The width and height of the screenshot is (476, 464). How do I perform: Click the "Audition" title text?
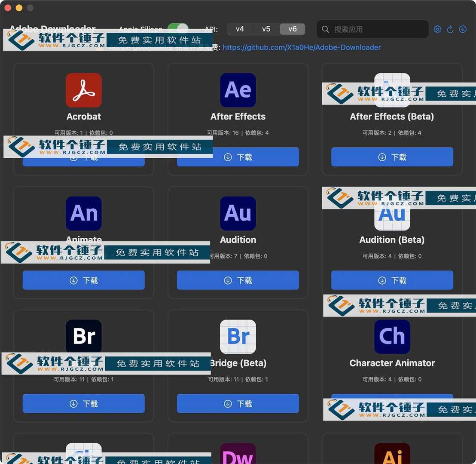[238, 240]
